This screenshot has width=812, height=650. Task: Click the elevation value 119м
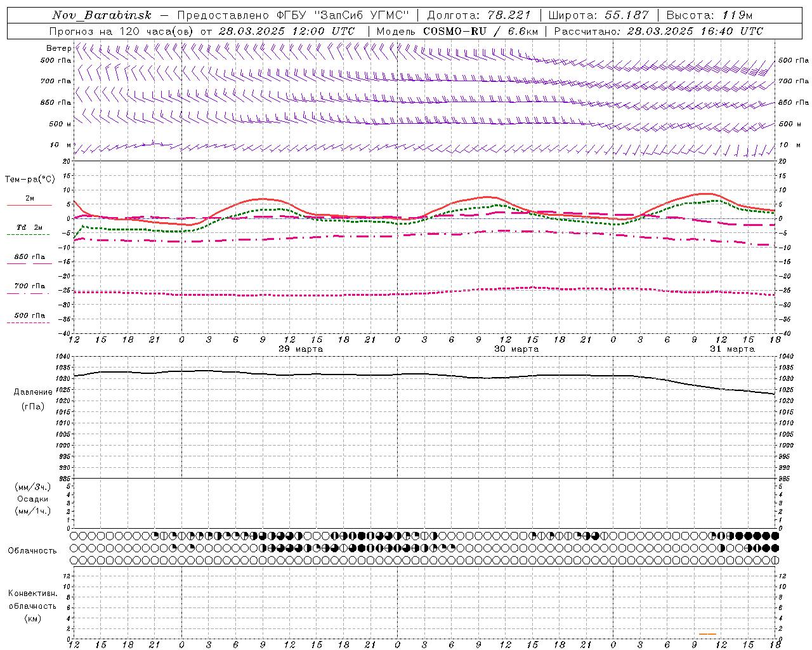coord(738,15)
